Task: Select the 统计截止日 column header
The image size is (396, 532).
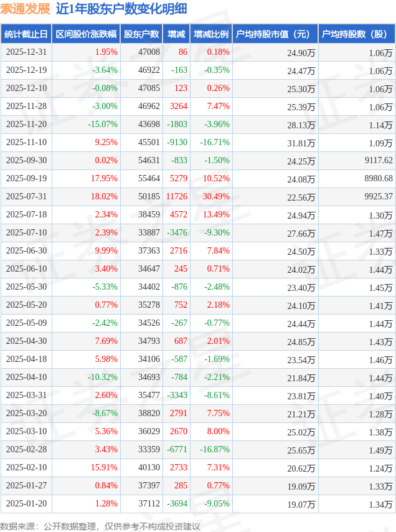Action: coord(26,34)
